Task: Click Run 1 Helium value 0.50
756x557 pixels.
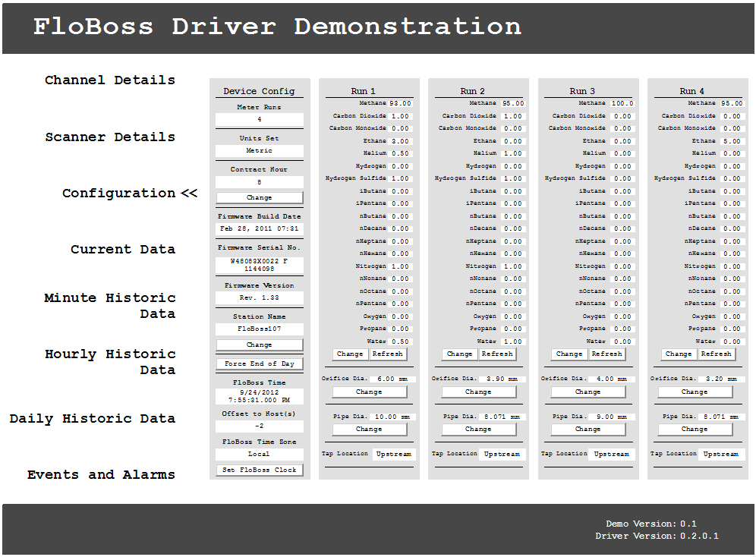Action: [x=400, y=154]
